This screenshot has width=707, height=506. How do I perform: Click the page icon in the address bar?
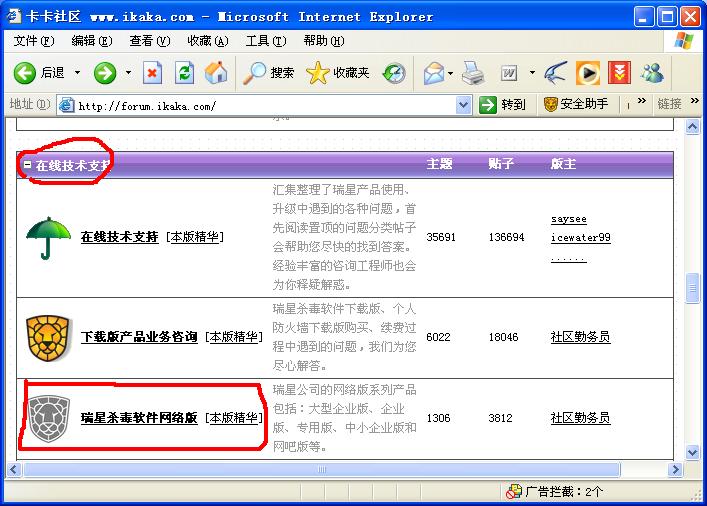[67, 105]
